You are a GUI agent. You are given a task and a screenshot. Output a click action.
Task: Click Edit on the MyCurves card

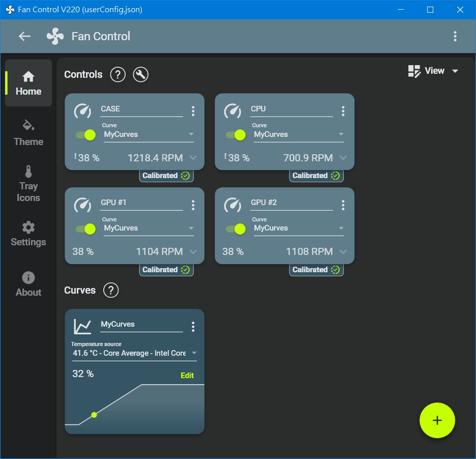pos(187,376)
